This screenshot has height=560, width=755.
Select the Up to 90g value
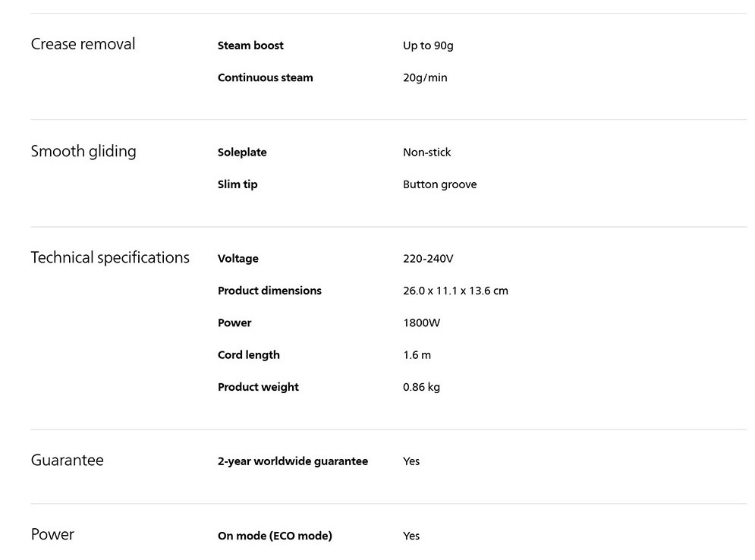428,46
